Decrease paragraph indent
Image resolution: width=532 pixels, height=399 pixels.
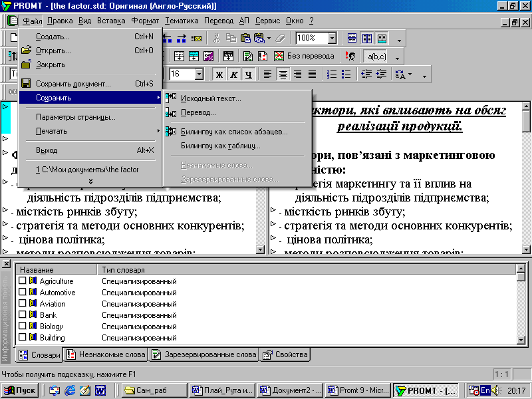[366, 74]
